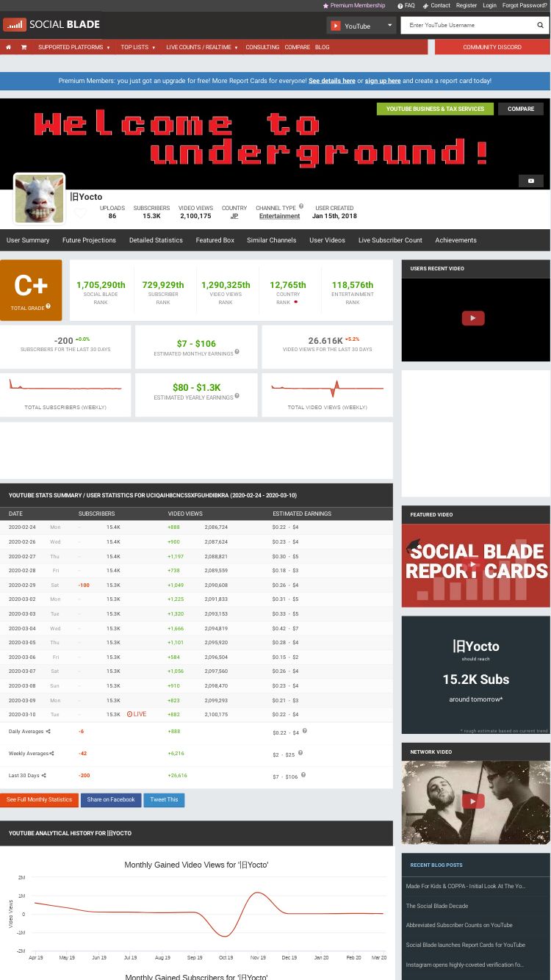Click the FAQ question mark icon
Image resolution: width=551 pixels, height=980 pixels.
(400, 5)
